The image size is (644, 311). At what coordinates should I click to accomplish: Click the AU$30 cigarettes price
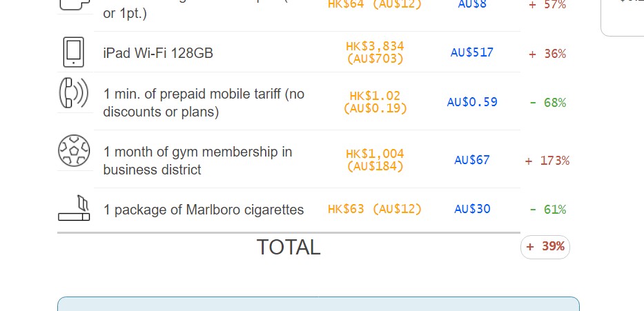tap(472, 209)
